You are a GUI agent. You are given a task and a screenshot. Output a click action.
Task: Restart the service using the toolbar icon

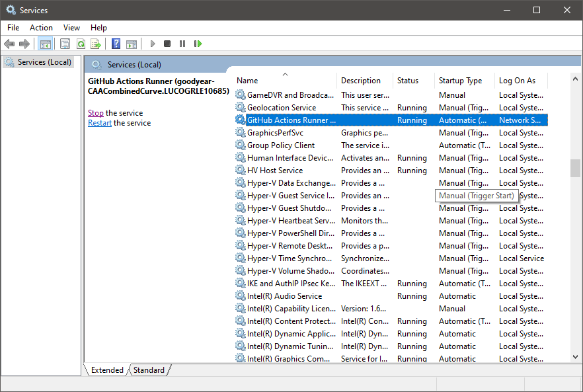tap(198, 44)
